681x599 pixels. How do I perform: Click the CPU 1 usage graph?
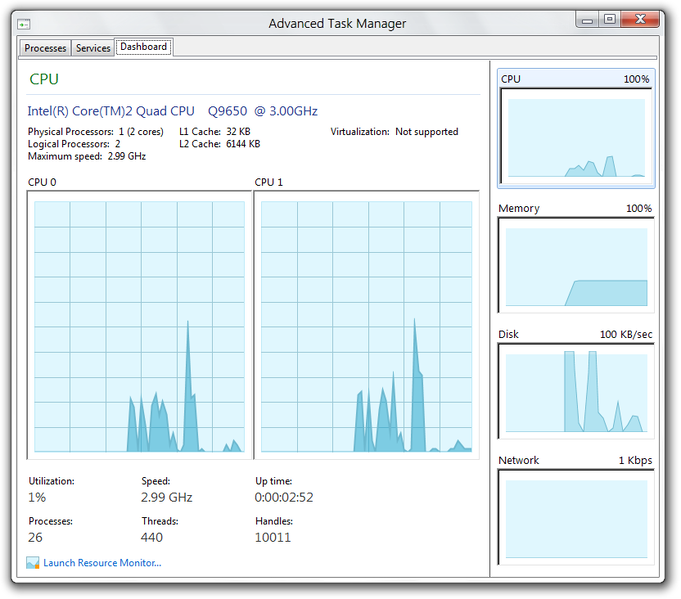[x=366, y=325]
